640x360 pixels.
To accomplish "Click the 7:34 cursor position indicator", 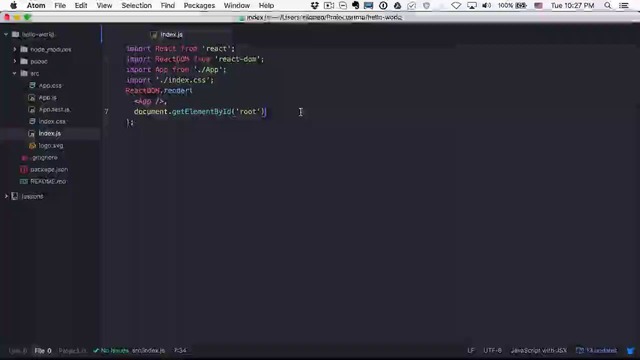I will coord(180,351).
